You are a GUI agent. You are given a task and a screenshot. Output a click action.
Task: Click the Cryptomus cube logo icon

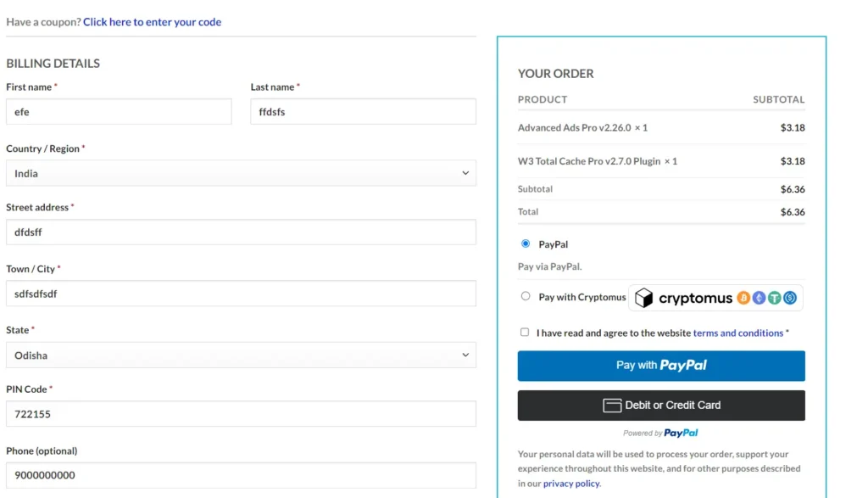coord(644,298)
